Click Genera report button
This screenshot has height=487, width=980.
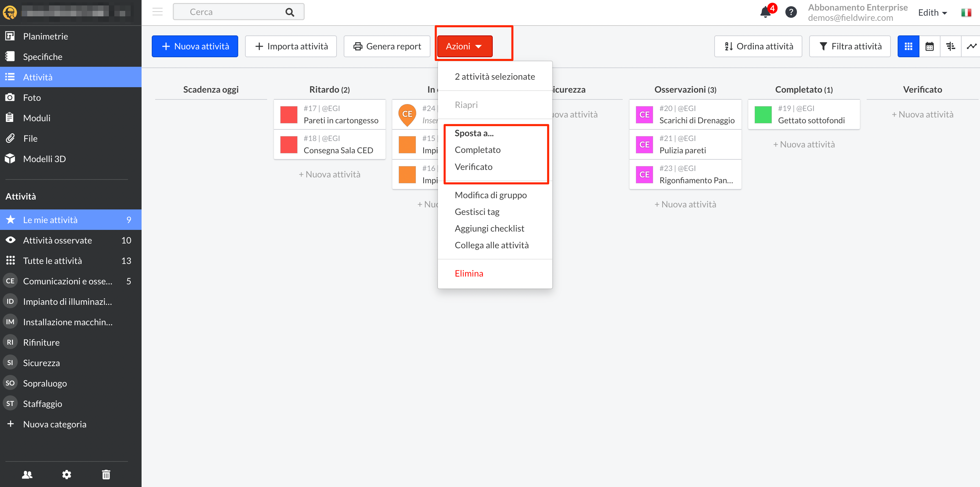[387, 46]
